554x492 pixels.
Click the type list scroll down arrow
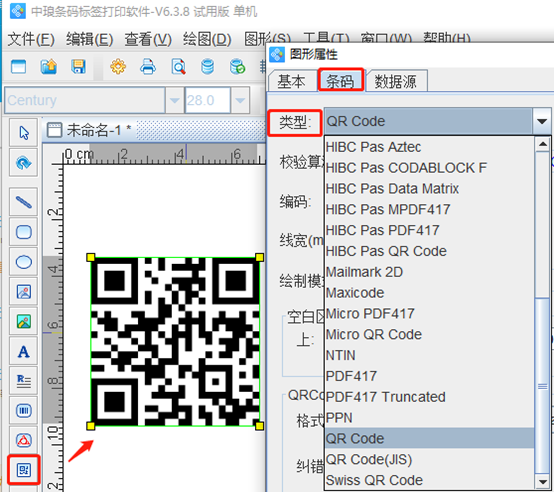tap(542, 482)
